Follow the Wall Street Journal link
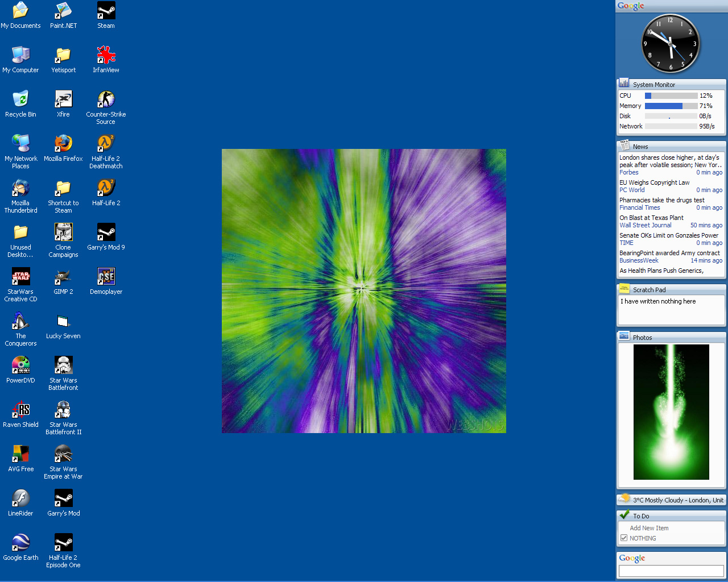 [646, 225]
